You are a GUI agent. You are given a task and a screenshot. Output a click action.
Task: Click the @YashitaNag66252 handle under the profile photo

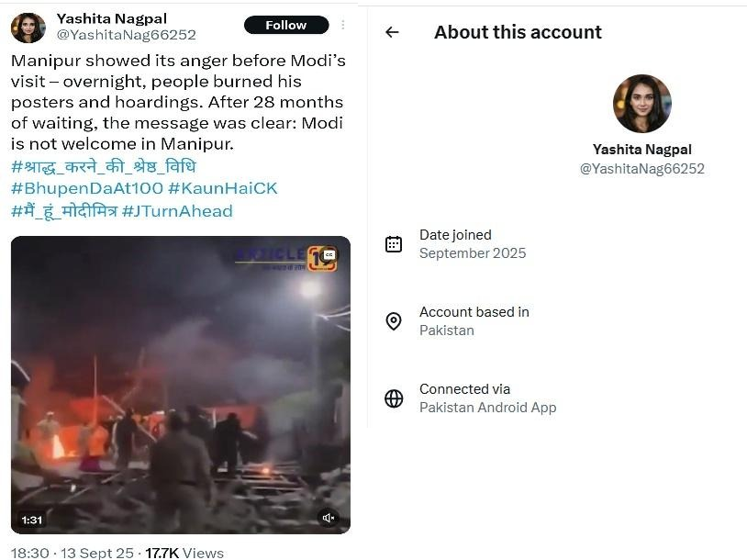[641, 169]
